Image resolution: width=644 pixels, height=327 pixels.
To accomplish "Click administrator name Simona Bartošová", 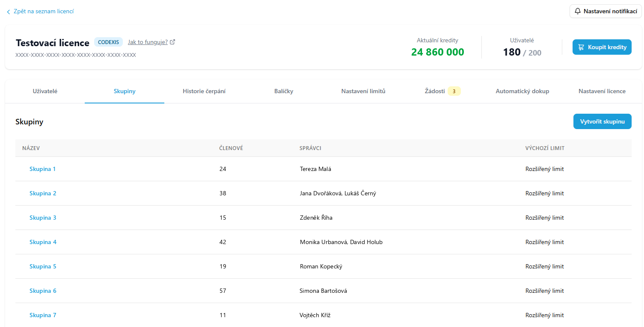I will [x=323, y=291].
